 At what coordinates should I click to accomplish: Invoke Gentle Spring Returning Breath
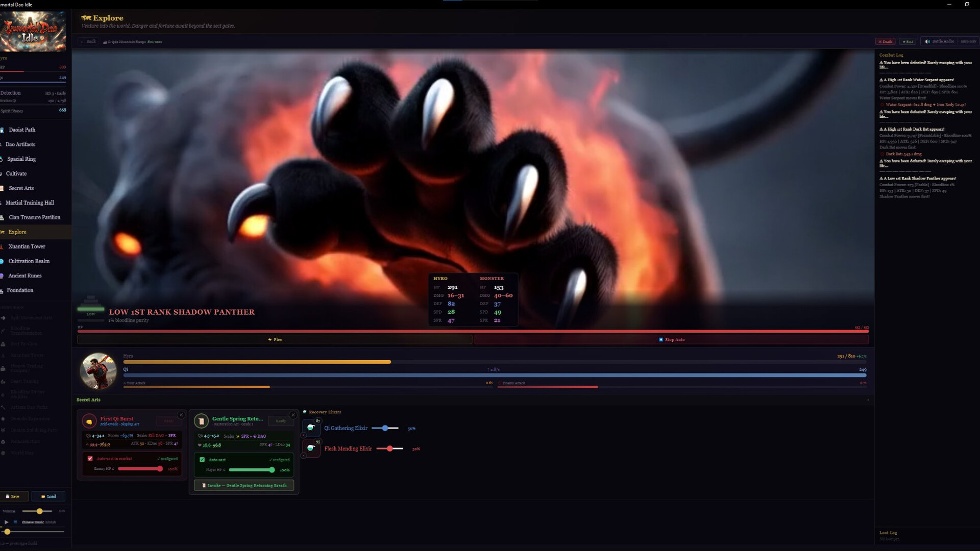244,486
